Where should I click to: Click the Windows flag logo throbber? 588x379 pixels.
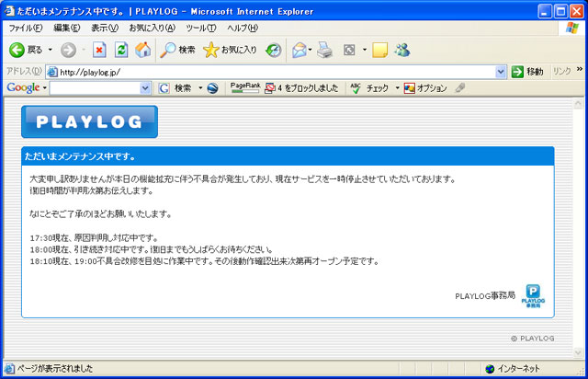tap(572, 28)
